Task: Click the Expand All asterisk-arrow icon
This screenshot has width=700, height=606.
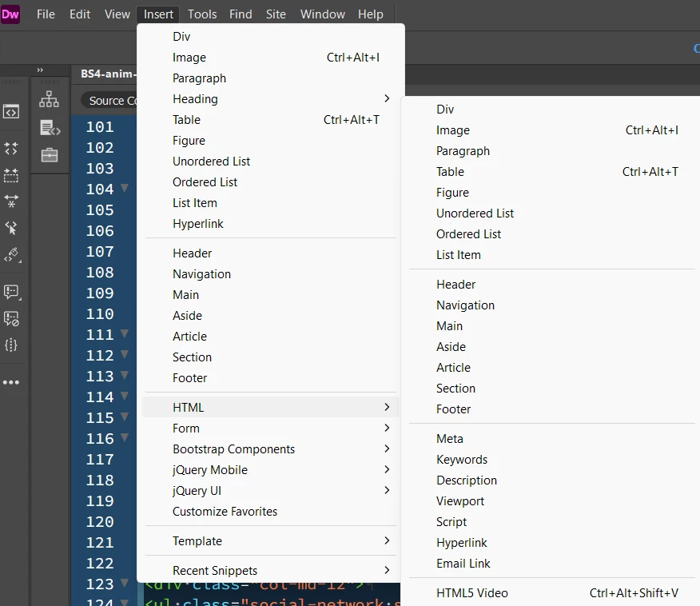Action: [10, 201]
